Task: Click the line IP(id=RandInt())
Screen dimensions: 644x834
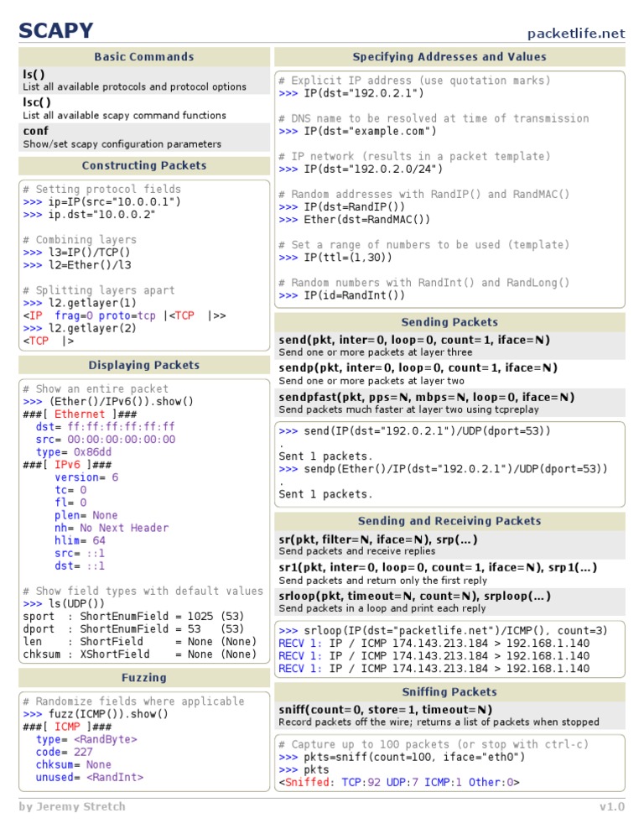Action: point(342,295)
